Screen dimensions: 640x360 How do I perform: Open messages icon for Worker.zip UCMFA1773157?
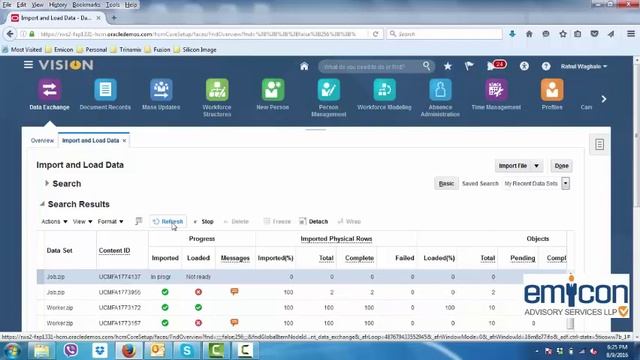pyautogui.click(x=234, y=322)
